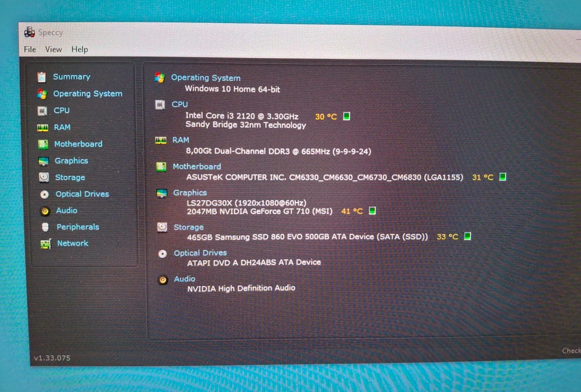Click the green SSD temperature indicator icon

tap(468, 236)
